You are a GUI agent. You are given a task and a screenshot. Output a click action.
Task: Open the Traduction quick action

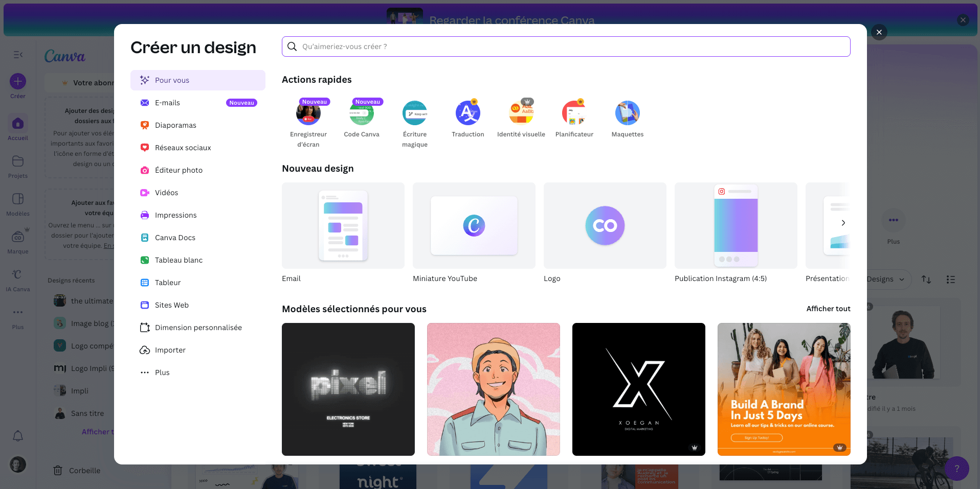(x=468, y=119)
